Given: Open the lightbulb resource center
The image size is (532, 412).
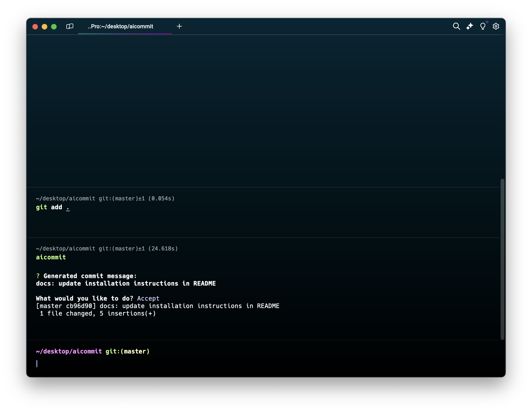Looking at the screenshot, I should point(483,26).
